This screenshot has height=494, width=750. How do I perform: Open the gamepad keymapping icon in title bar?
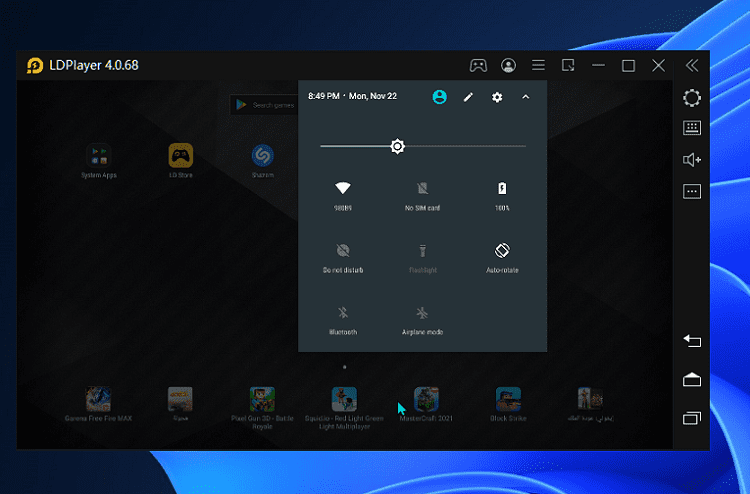[478, 66]
